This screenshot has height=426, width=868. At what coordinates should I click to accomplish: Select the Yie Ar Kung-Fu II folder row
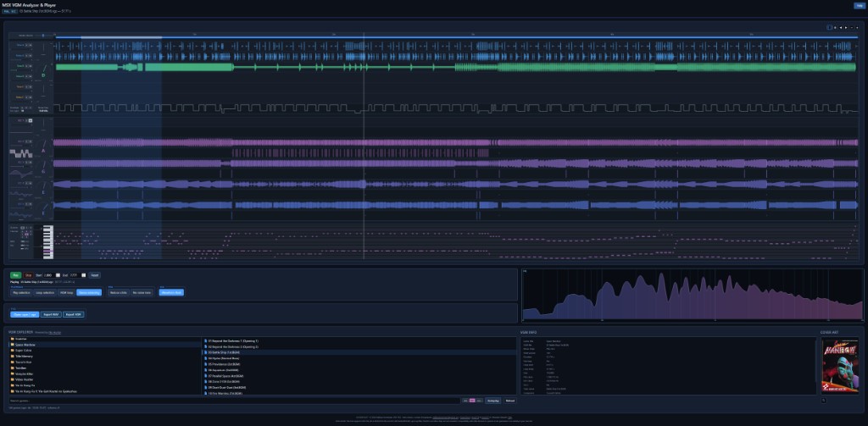[104, 391]
